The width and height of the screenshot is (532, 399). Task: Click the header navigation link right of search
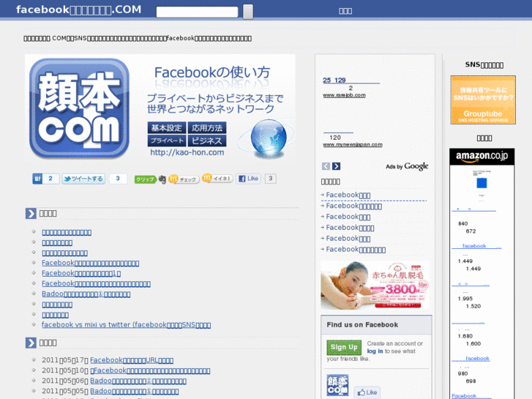(x=345, y=11)
